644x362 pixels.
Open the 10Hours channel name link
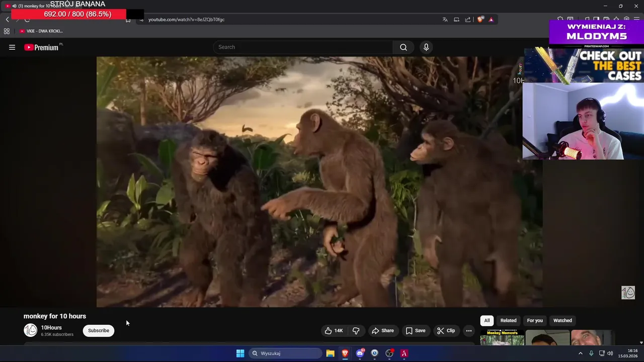[x=51, y=328]
